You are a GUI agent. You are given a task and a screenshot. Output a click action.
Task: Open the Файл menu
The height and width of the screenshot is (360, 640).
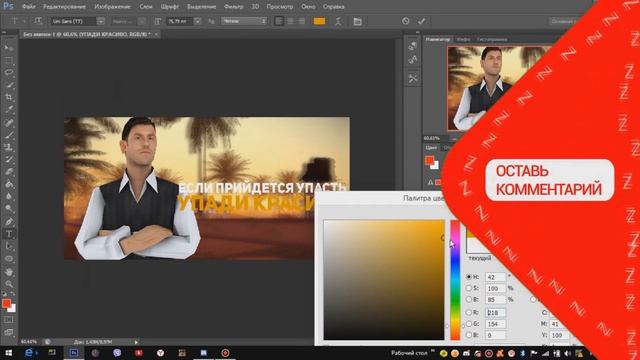pyautogui.click(x=28, y=7)
